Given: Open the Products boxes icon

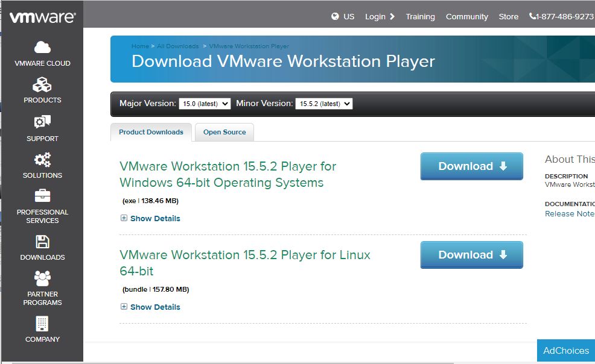Looking at the screenshot, I should tap(42, 84).
